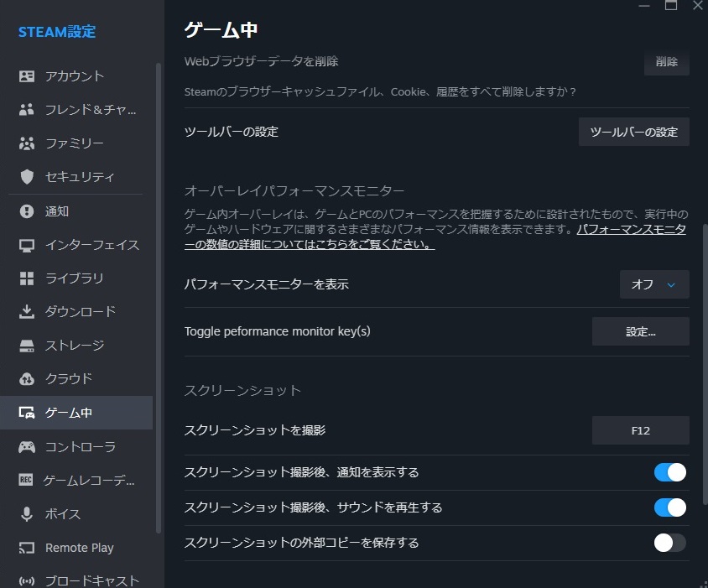Select the コントローラ gamepad icon

[x=27, y=447]
